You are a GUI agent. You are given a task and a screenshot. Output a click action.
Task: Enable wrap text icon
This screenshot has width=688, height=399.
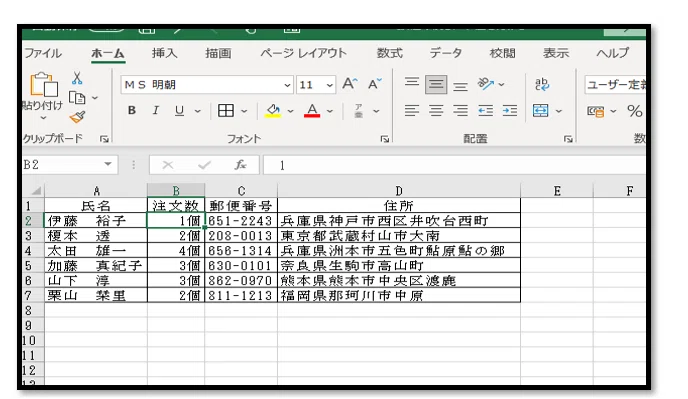[542, 84]
